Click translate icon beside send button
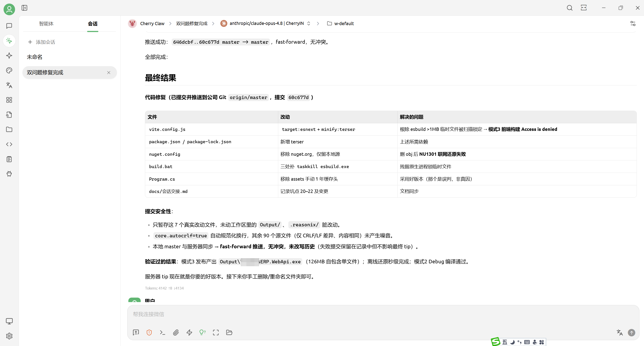 620,333
